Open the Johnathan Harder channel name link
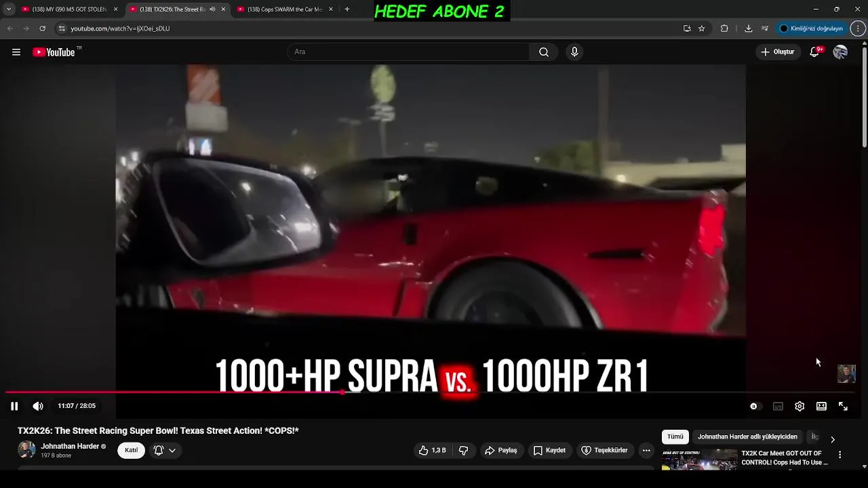Image resolution: width=868 pixels, height=488 pixels. point(70,446)
